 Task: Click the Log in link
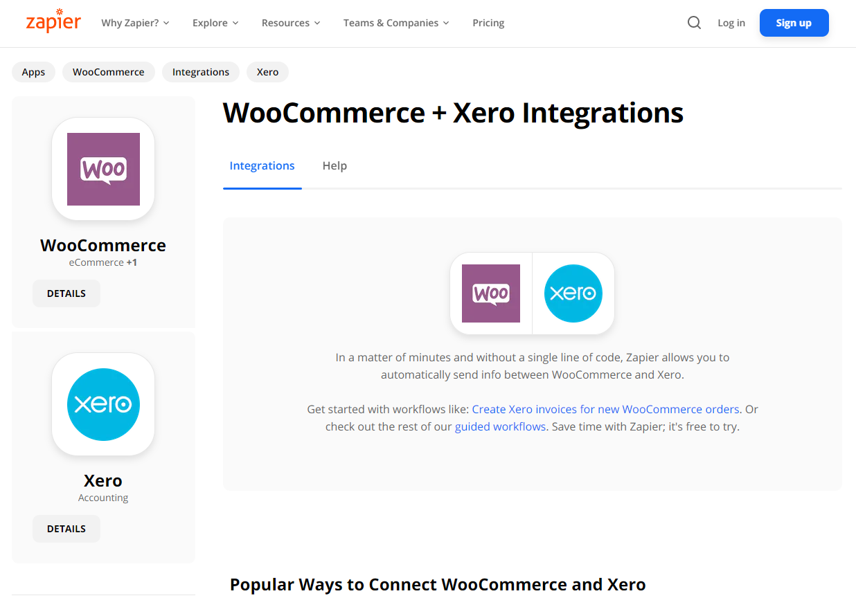(x=731, y=23)
